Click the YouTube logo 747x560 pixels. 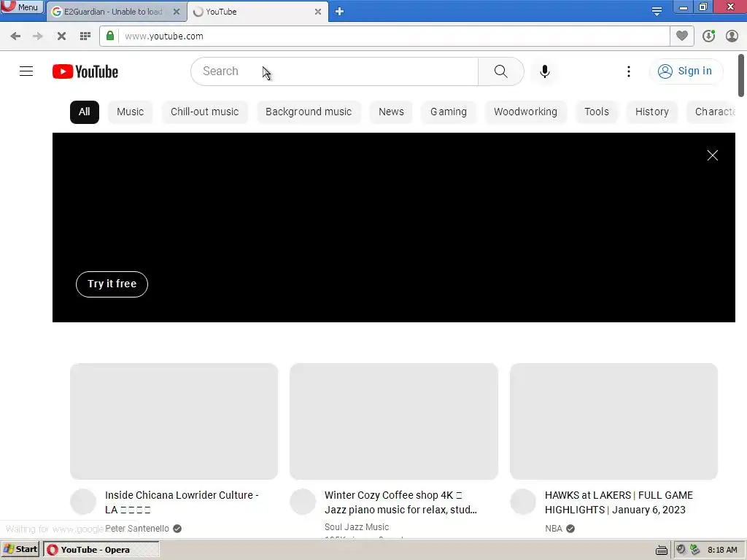click(x=85, y=71)
